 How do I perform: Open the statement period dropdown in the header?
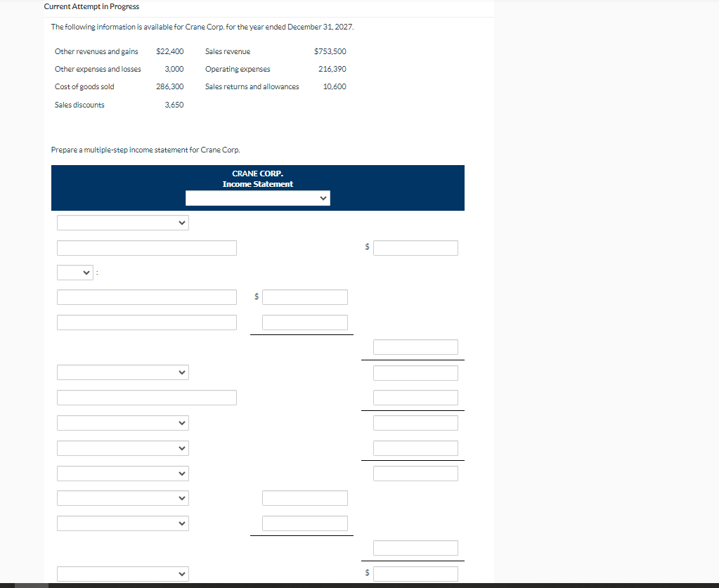coord(257,197)
